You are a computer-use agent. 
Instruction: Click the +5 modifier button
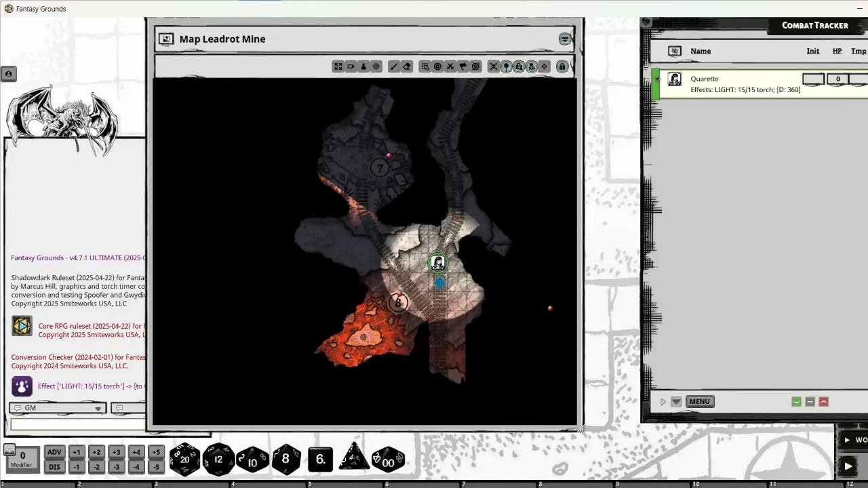pyautogui.click(x=156, y=452)
